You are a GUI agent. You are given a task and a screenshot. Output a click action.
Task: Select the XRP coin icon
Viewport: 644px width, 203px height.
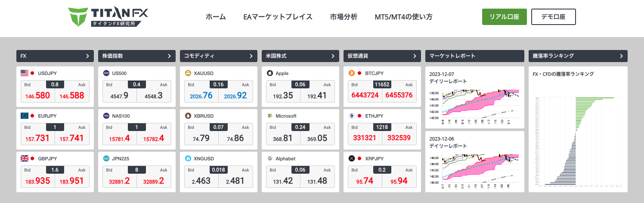[352, 159]
